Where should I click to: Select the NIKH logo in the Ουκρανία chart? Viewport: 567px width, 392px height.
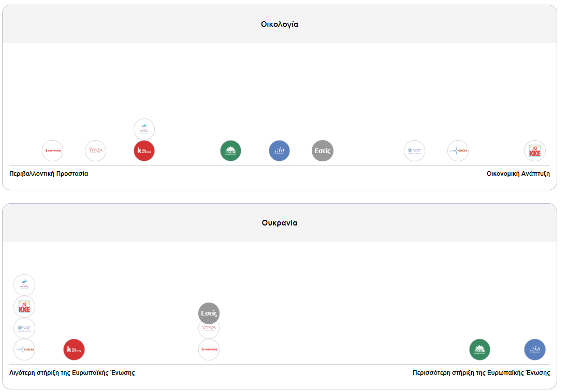tap(24, 350)
